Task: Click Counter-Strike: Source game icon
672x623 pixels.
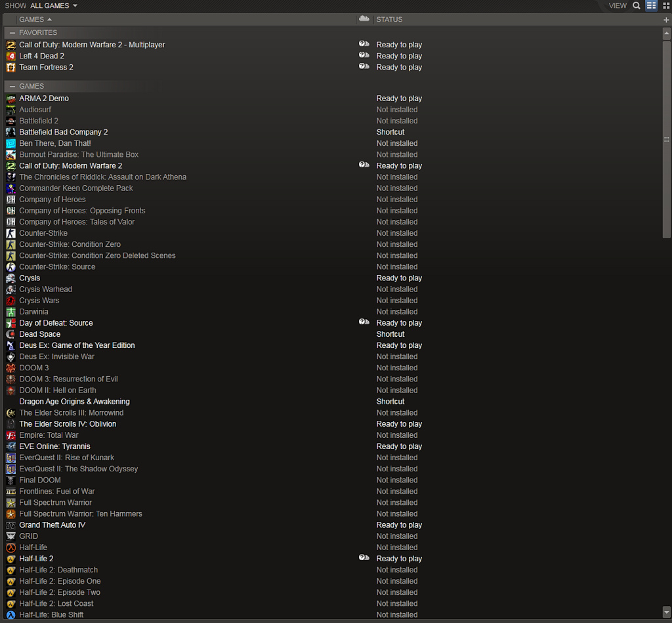Action: [x=10, y=267]
